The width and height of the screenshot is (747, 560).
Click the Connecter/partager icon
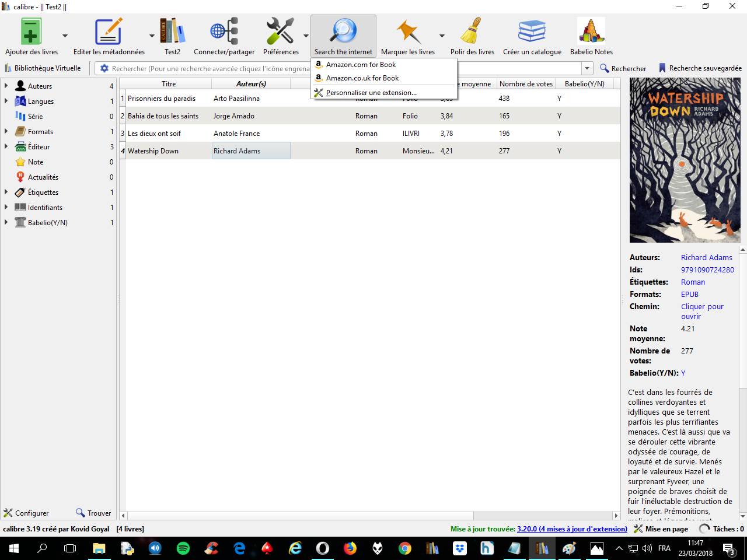[224, 31]
